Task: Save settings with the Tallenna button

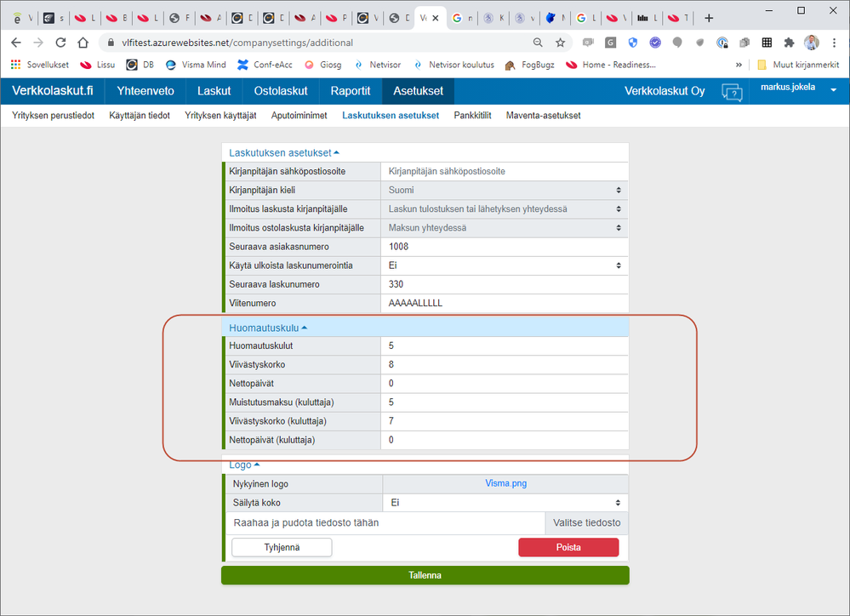Action: (x=425, y=575)
